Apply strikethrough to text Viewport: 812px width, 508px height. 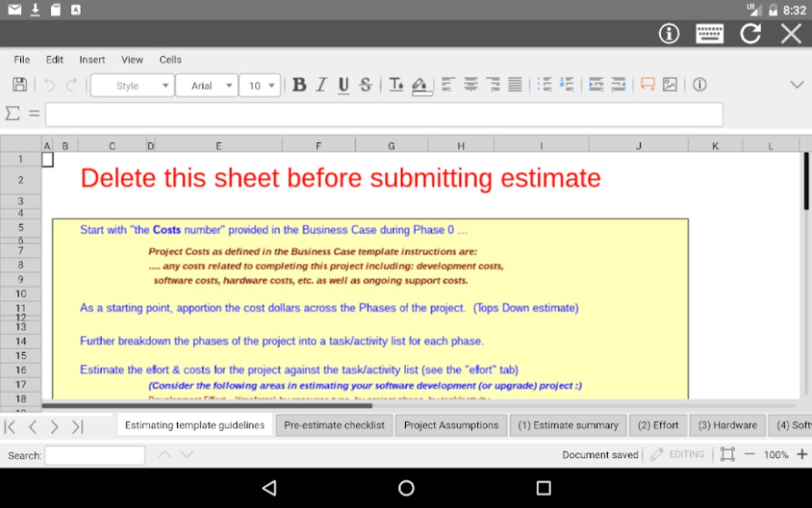point(365,85)
